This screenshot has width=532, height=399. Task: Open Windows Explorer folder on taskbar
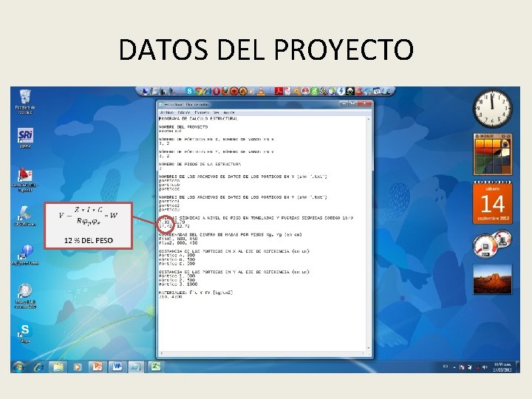click(58, 366)
